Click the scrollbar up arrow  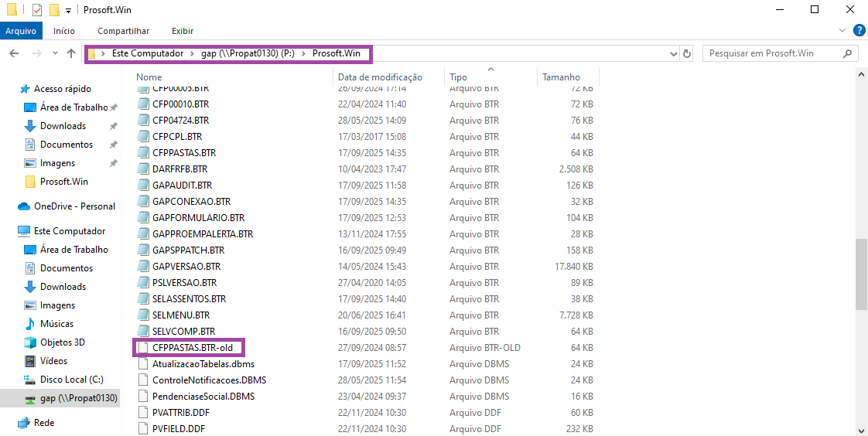click(861, 73)
